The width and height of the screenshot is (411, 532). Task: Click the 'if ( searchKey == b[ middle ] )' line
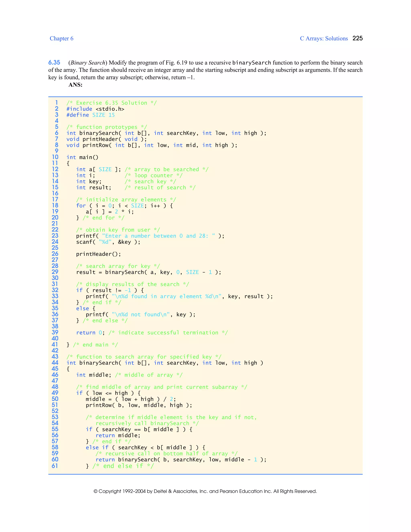(x=139, y=429)
